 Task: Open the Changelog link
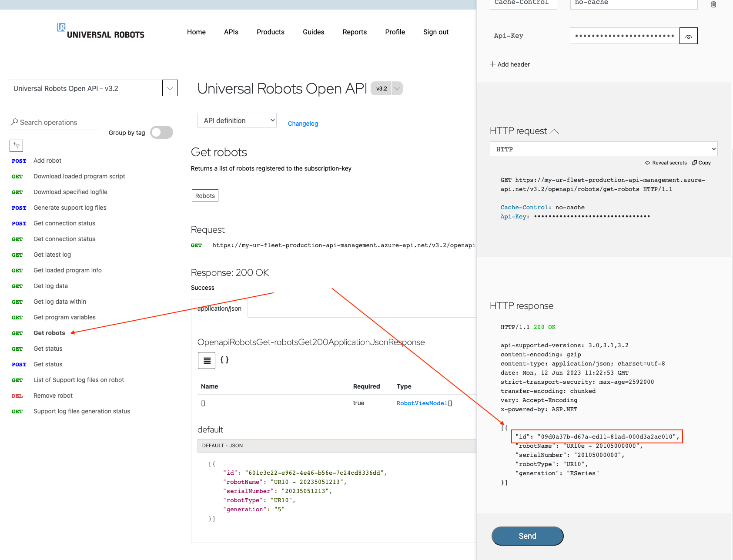click(303, 123)
